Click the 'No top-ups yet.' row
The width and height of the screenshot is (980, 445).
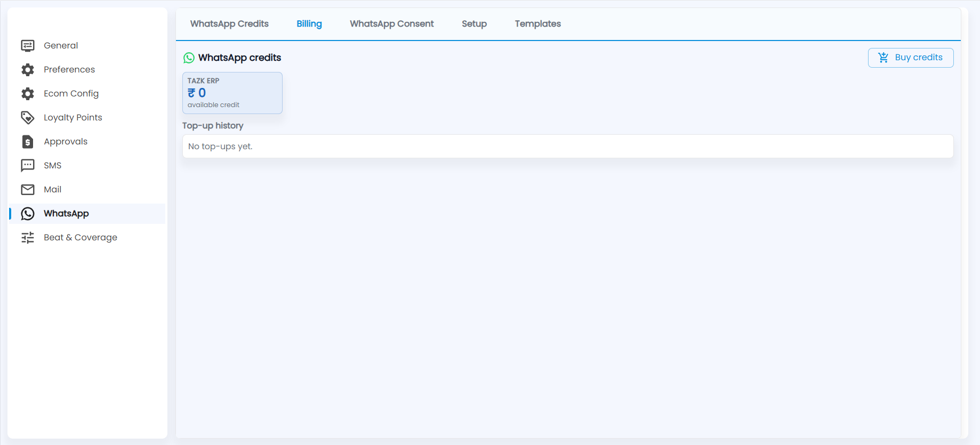[x=568, y=147]
